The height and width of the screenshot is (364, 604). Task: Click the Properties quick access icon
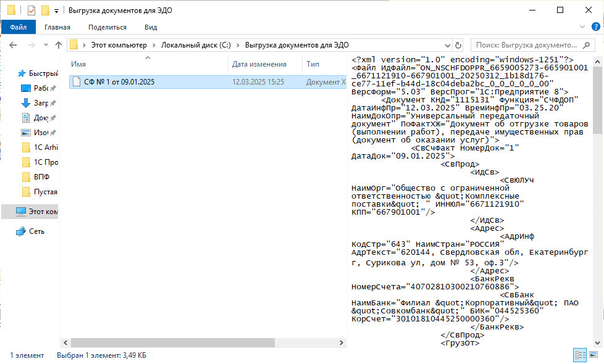31,10
